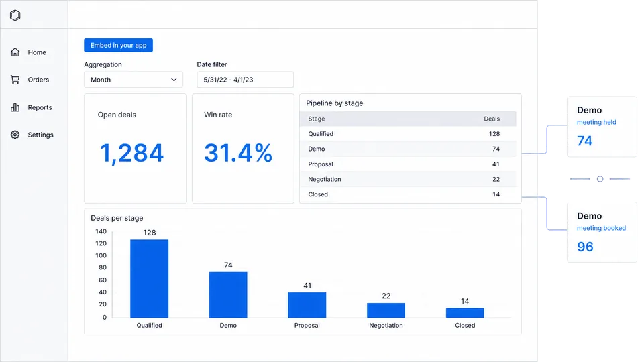
Task: Click the Win rate label
Action: pyautogui.click(x=217, y=115)
